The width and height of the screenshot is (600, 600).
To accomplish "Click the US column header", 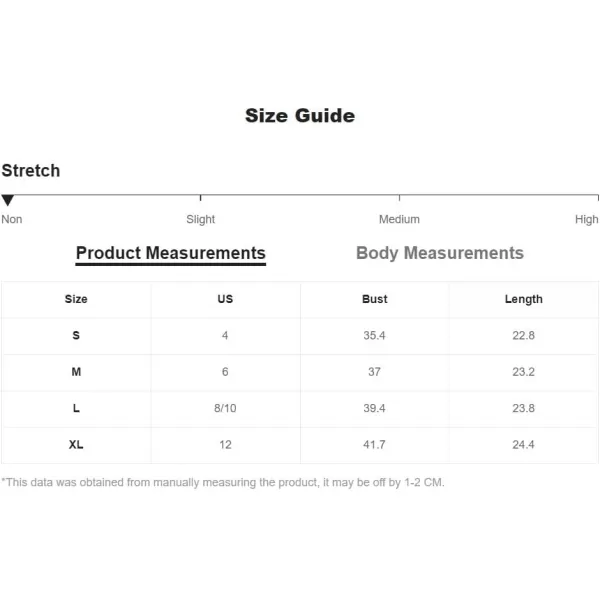I will point(225,299).
